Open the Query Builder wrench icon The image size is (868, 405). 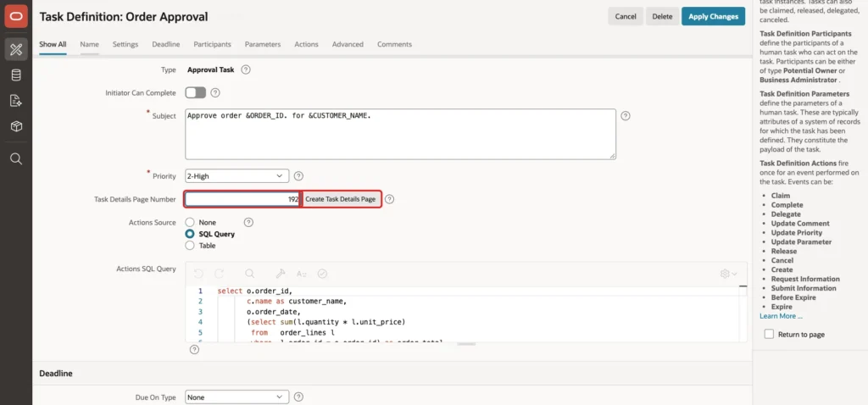281,274
